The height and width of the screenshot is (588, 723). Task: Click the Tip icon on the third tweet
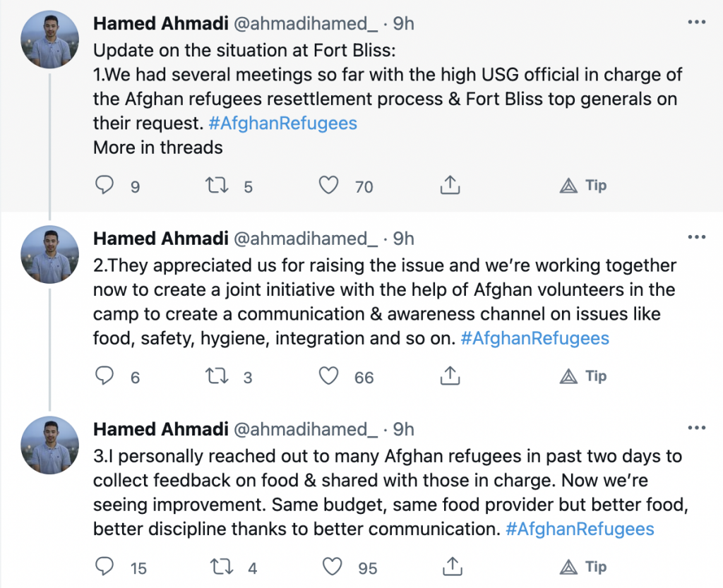[583, 567]
